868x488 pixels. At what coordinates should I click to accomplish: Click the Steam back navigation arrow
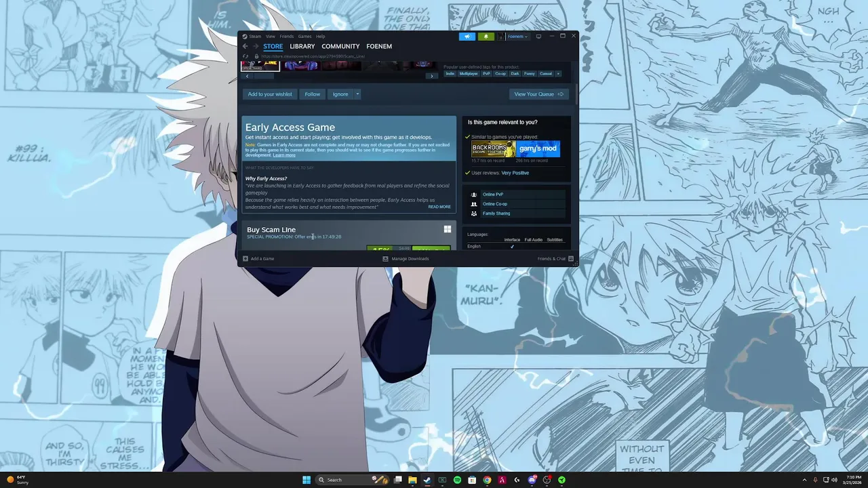tap(245, 46)
